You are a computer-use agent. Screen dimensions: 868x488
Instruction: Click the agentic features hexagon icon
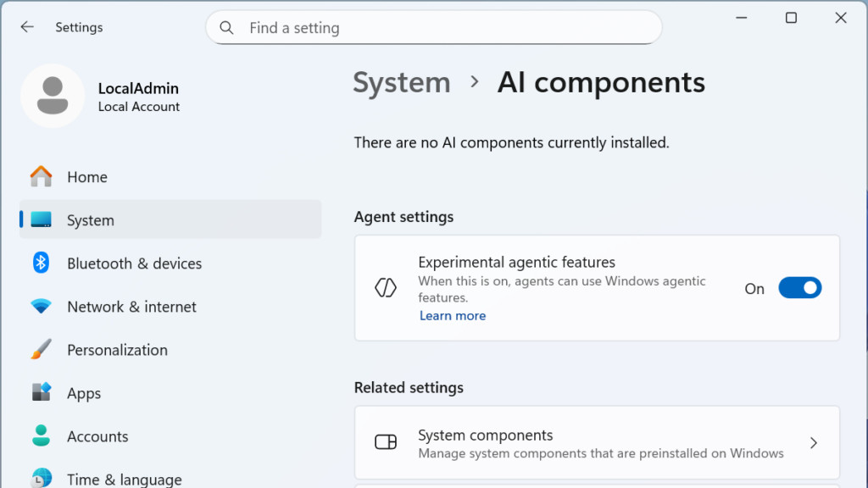pyautogui.click(x=386, y=288)
